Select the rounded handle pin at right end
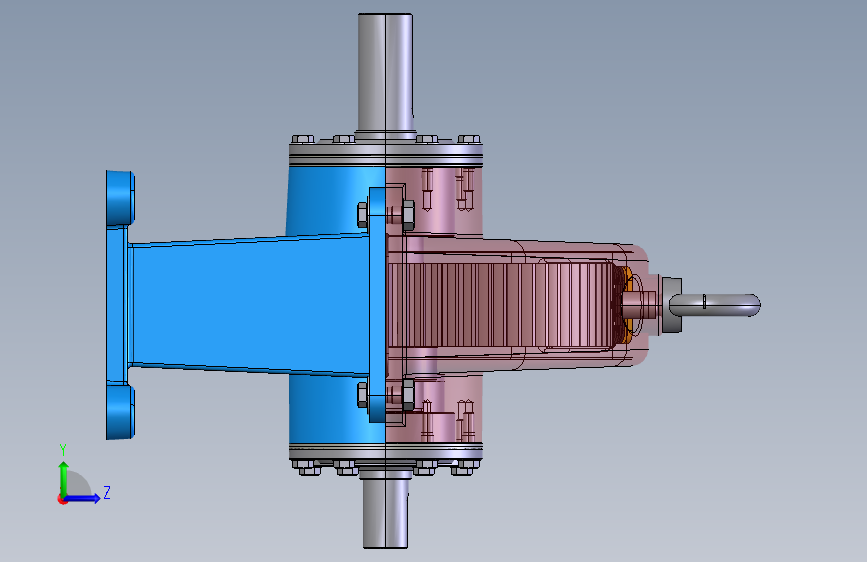 pos(715,305)
